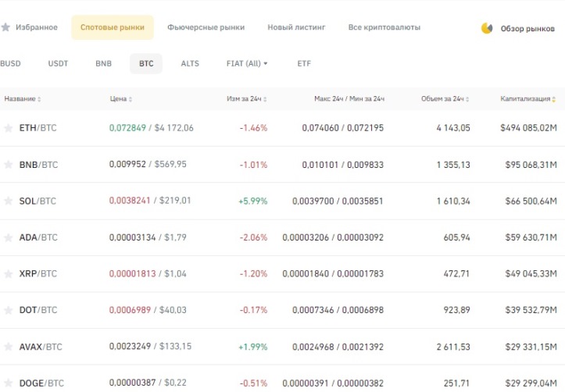Image resolution: width=565 pixels, height=392 pixels.
Task: Click the -2.06% change value
Action: (254, 237)
